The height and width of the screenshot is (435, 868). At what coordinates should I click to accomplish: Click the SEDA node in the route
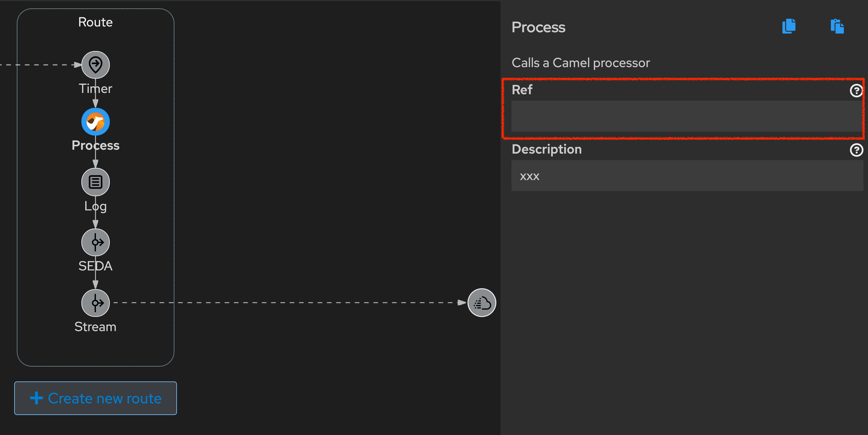click(x=95, y=242)
